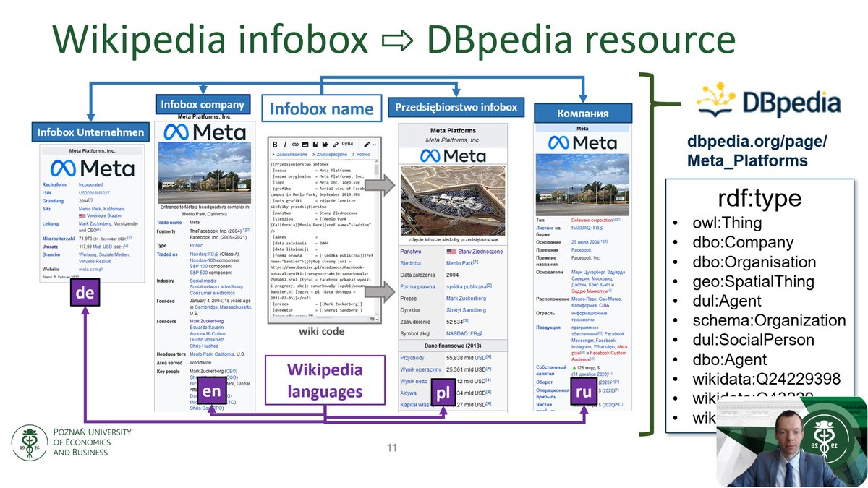Click US flag icon beside Vereinigte Staaten

(82, 215)
